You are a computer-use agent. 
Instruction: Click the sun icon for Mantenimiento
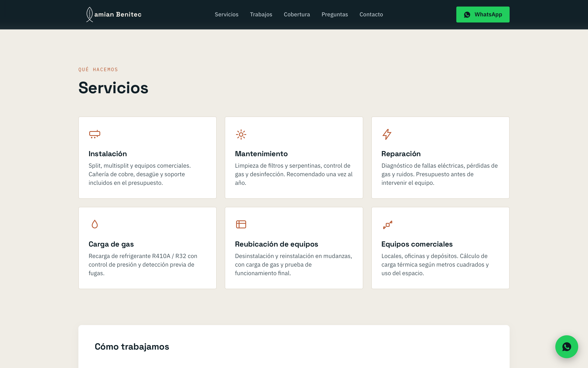click(x=241, y=134)
